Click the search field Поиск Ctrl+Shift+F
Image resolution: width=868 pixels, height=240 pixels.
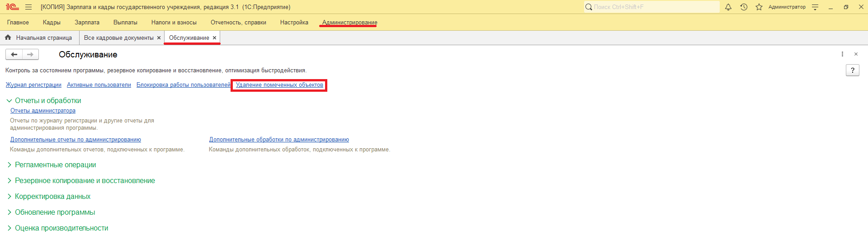click(x=651, y=7)
